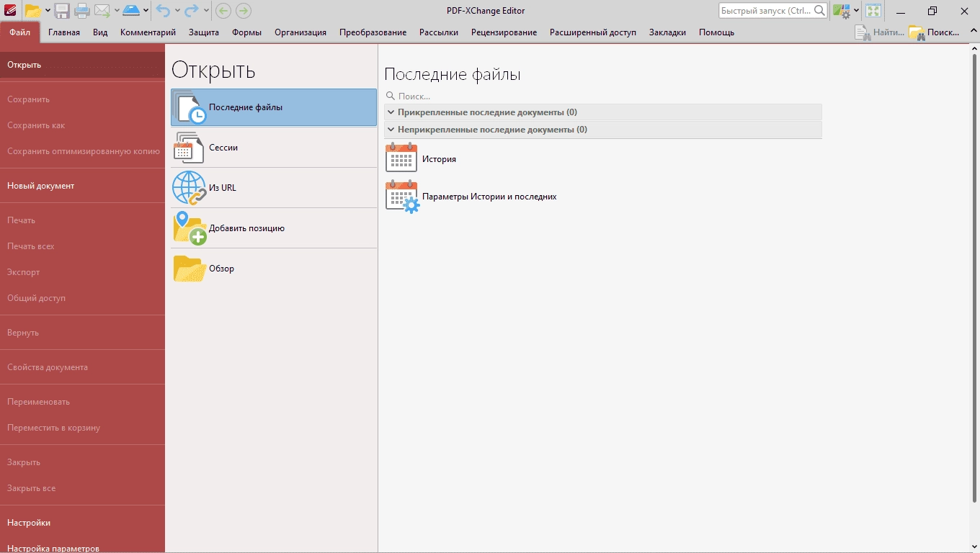This screenshot has height=553, width=980.
Task: Click the Поиск field in recent files
Action: [x=603, y=96]
